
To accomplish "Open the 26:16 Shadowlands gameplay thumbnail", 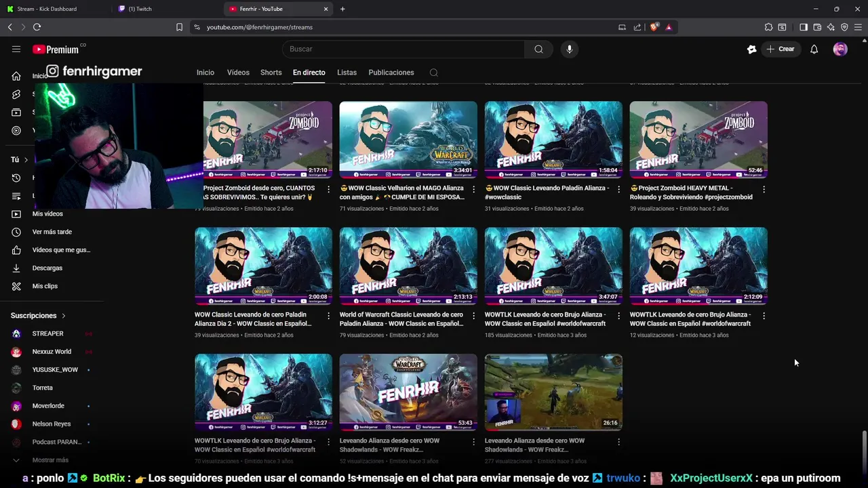I will pyautogui.click(x=553, y=392).
